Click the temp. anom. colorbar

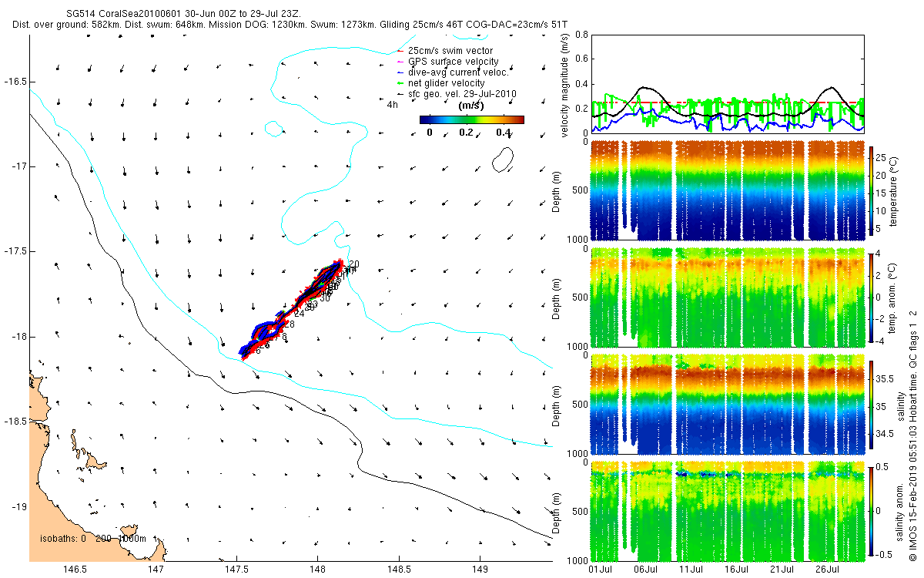pyautogui.click(x=871, y=297)
